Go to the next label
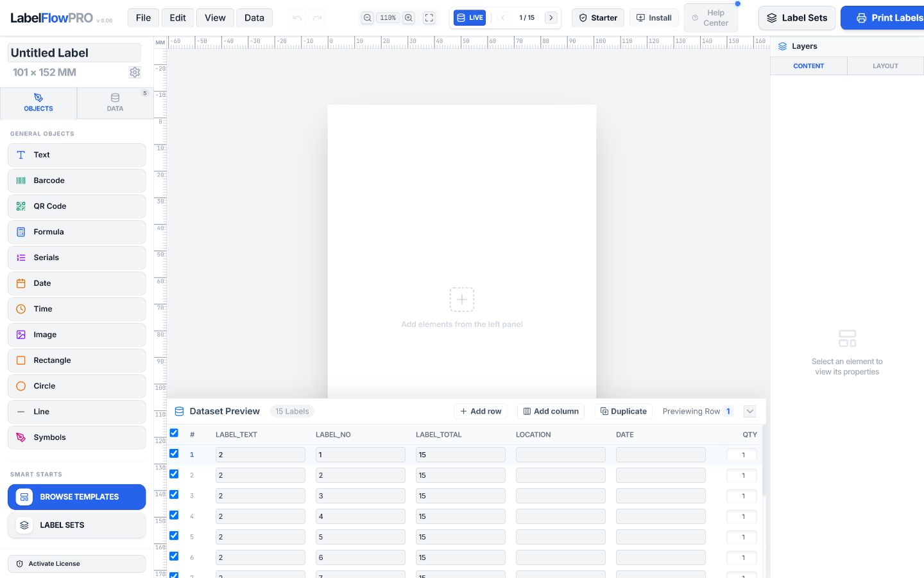The image size is (924, 578). point(551,18)
